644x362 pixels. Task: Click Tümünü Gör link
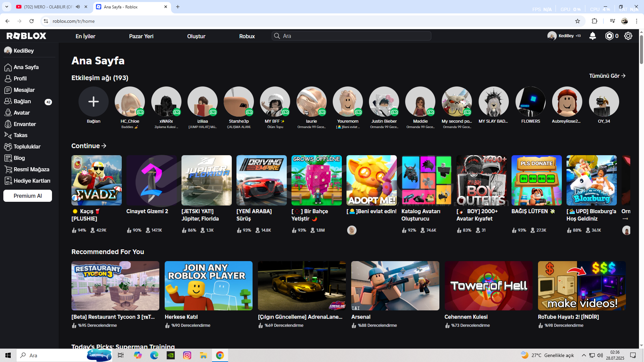pos(607,76)
